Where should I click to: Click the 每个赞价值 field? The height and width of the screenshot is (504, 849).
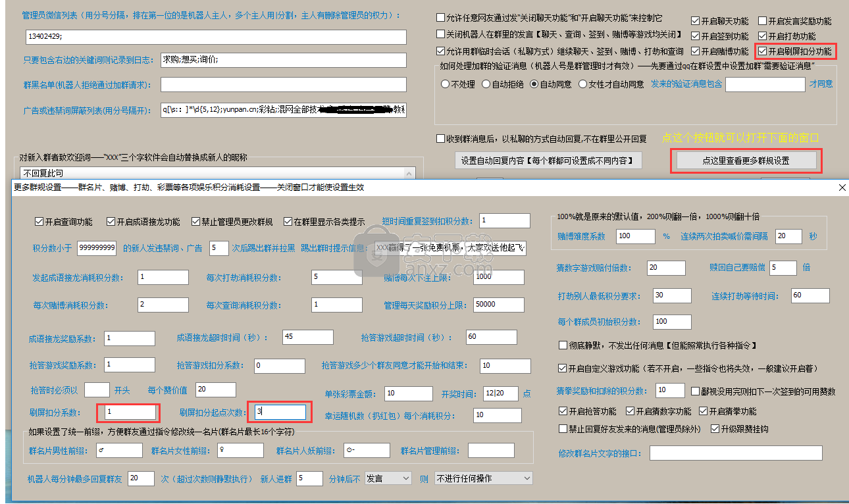(215, 389)
